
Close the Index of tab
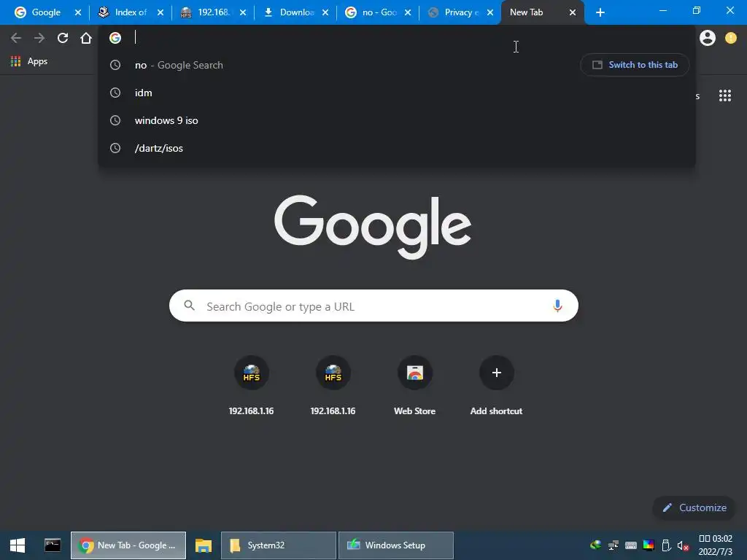tap(160, 12)
